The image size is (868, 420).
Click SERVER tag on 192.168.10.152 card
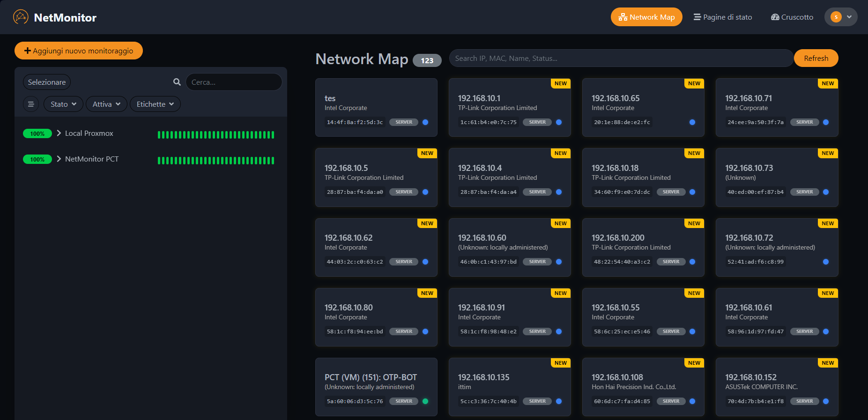(x=804, y=401)
